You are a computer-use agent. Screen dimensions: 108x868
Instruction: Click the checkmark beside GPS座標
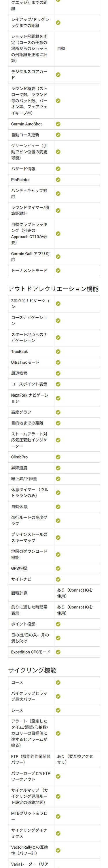click(x=58, y=568)
